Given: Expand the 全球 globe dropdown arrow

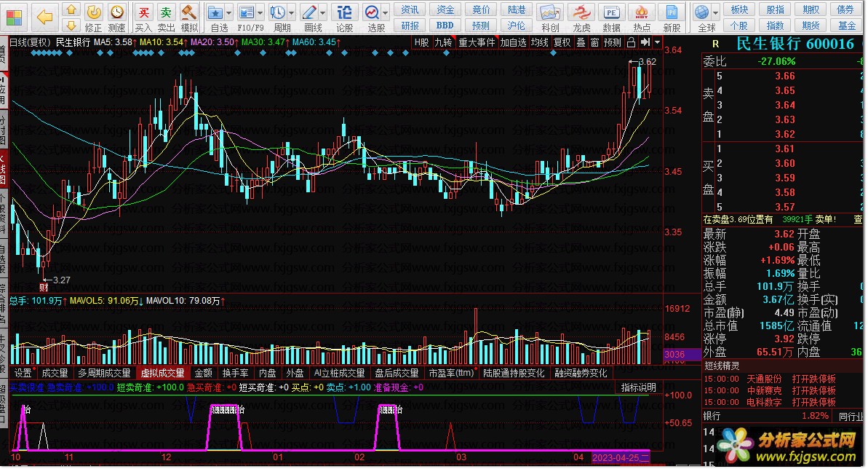Looking at the screenshot, I should coord(716,12).
